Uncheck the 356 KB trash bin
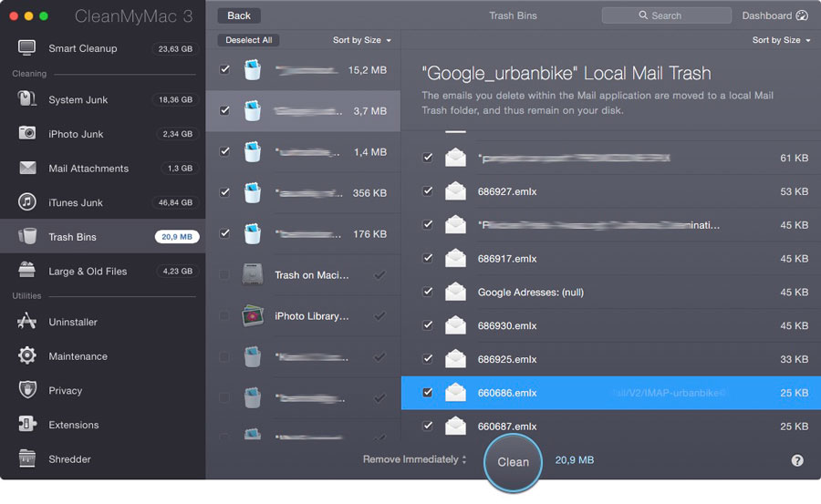Viewport: 821px width, 504px height. pos(224,192)
